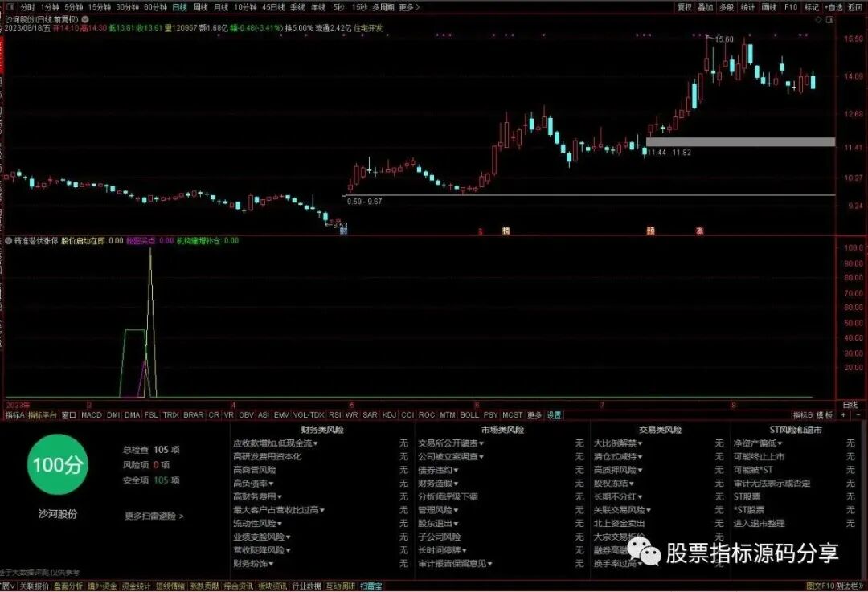Image resolution: width=868 pixels, height=592 pixels.
Task: Expand 应收款增加,低现金流 risk item
Action: pyautogui.click(x=276, y=443)
